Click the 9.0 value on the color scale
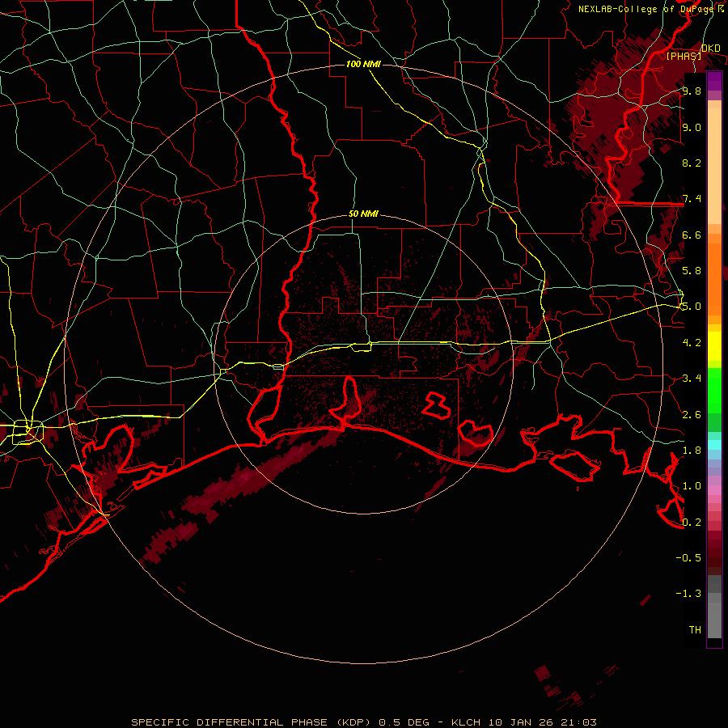Viewport: 728px width, 728px height. (x=692, y=127)
